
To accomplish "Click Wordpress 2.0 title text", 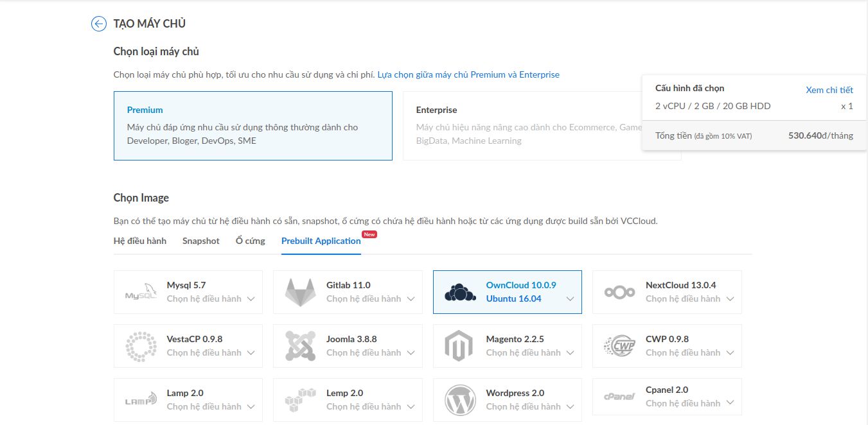I will tap(515, 393).
